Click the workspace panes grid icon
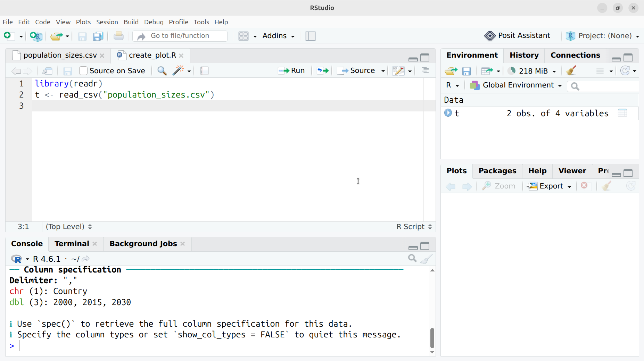This screenshot has height=361, width=644. pyautogui.click(x=243, y=36)
